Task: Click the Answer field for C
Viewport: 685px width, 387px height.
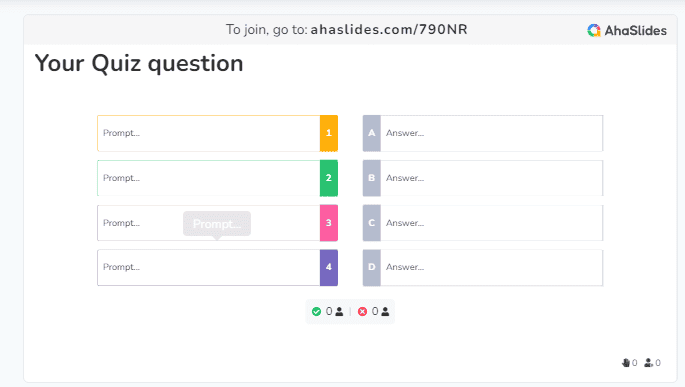Action: [x=491, y=223]
